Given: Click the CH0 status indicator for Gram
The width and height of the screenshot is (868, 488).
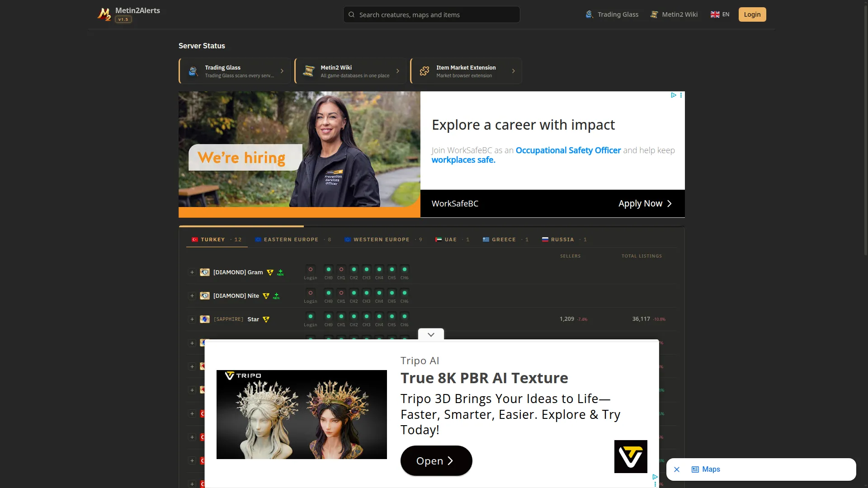Looking at the screenshot, I should click(329, 269).
